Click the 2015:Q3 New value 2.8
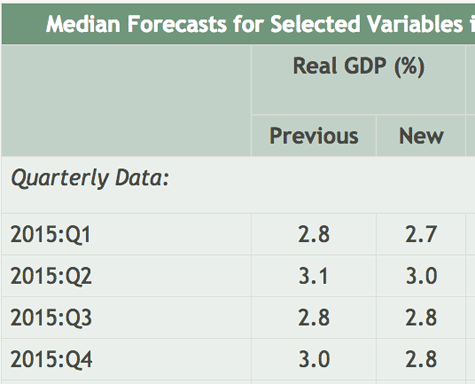This screenshot has width=475, height=384. (x=421, y=317)
